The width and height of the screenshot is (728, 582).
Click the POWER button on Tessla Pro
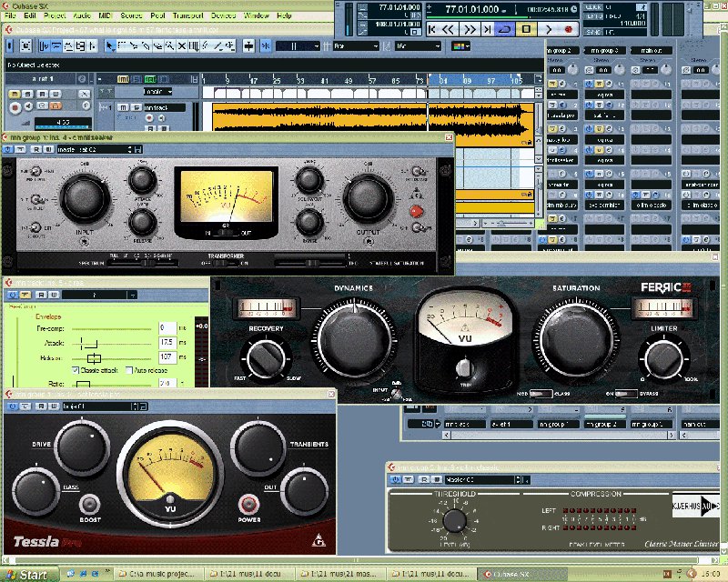click(x=248, y=504)
